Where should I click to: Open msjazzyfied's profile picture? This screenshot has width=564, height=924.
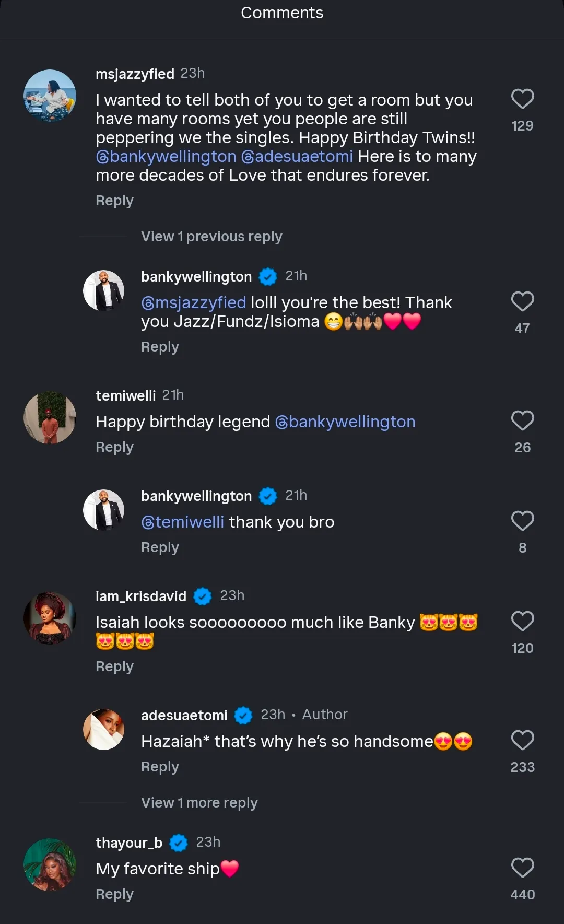click(x=50, y=96)
